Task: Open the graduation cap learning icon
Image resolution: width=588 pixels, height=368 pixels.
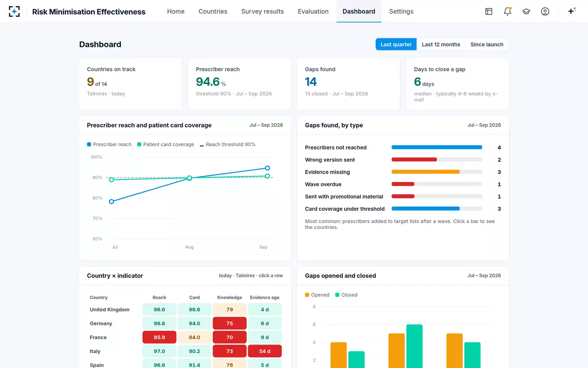Action: tap(526, 11)
